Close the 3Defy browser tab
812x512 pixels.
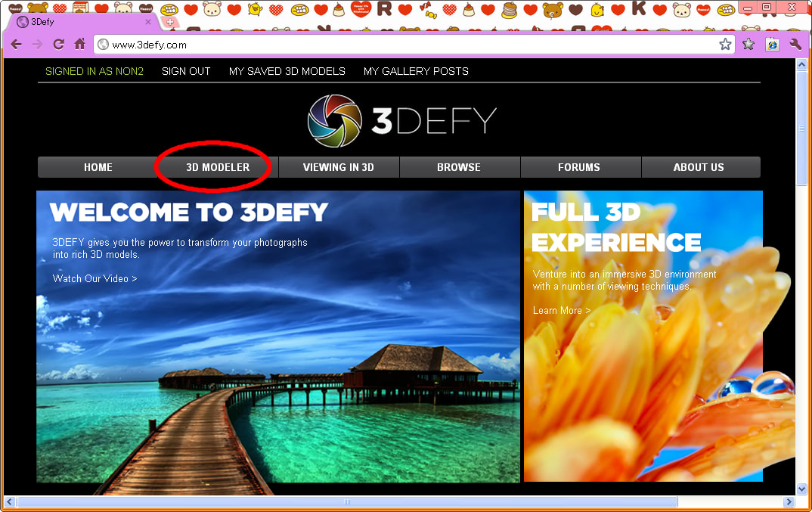click(x=148, y=22)
